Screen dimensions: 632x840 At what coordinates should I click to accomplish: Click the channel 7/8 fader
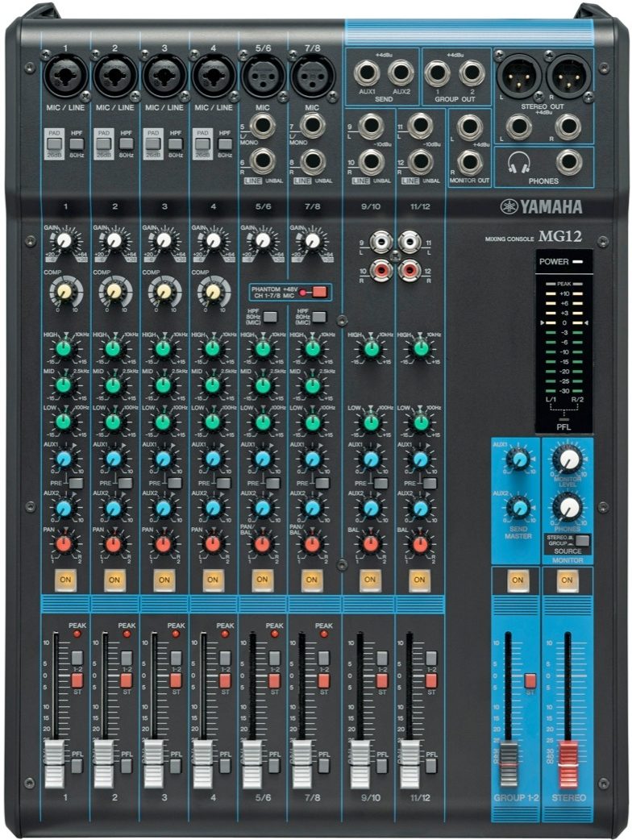302,764
